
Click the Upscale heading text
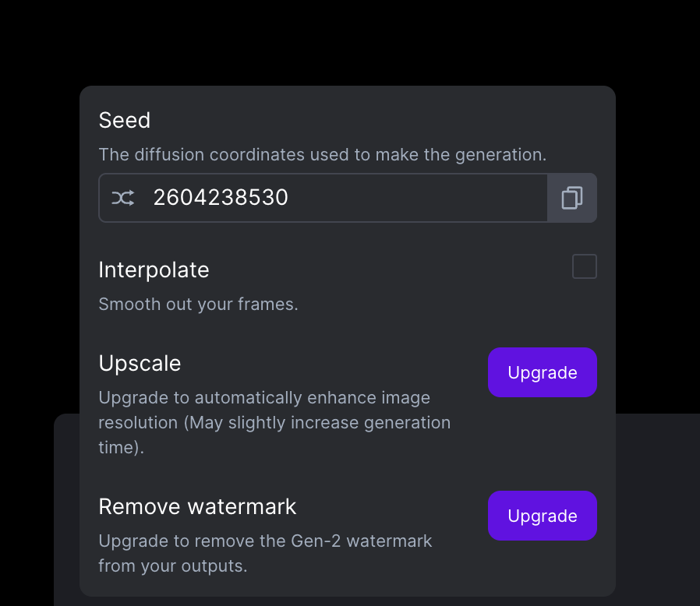pos(140,363)
